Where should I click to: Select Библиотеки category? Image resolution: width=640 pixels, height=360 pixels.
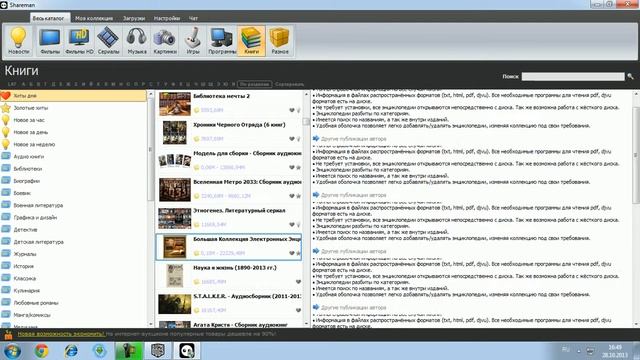click(x=28, y=169)
